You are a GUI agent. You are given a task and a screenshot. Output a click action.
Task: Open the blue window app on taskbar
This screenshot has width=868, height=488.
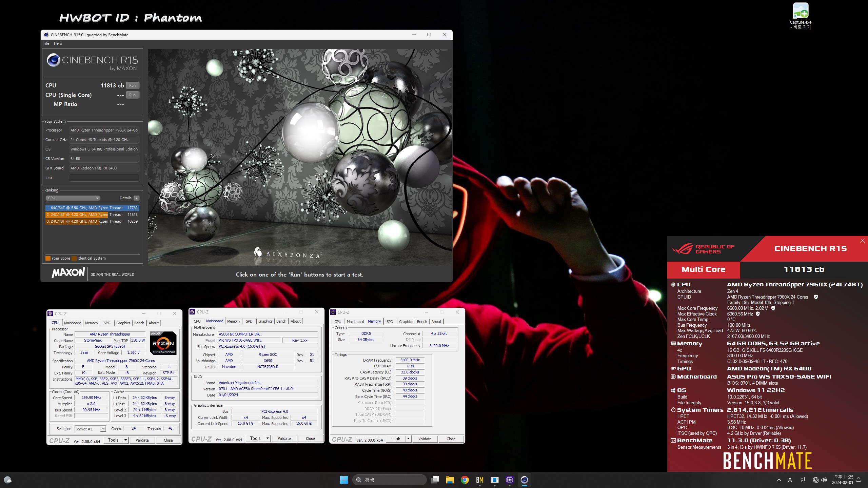pos(495,480)
